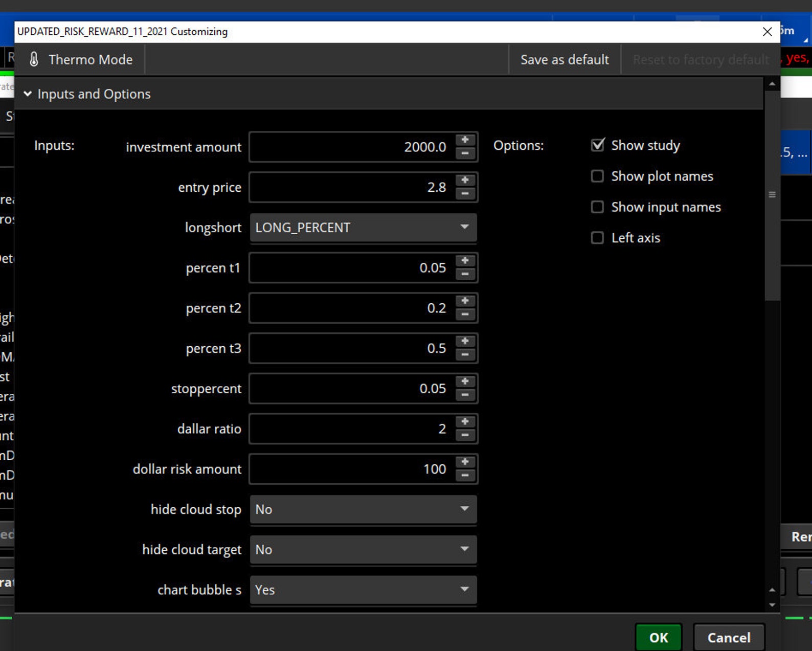Click the vertical scrollbar thumb
Viewport: 812px width, 651px height.
click(772, 195)
